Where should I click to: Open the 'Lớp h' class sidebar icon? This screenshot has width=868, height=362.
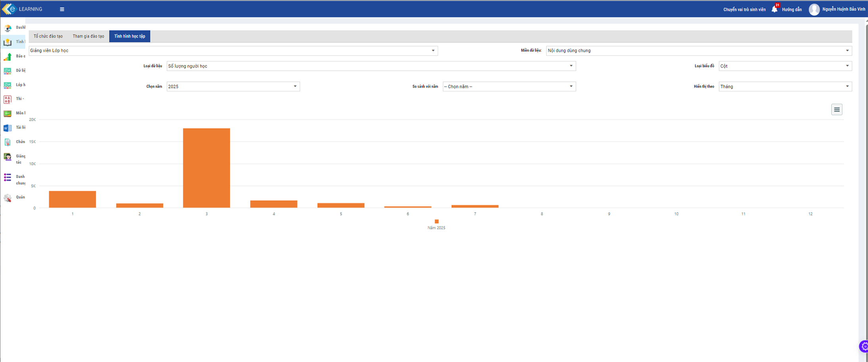point(8,85)
